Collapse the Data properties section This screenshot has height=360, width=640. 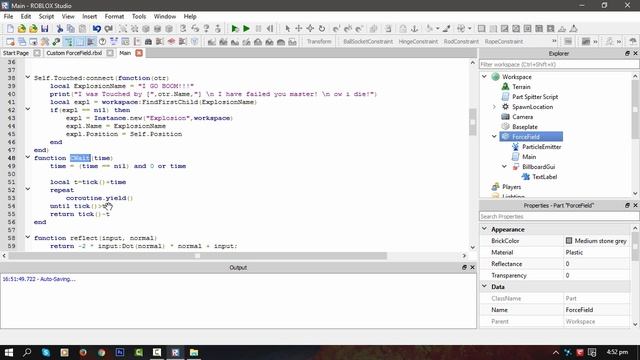point(484,287)
